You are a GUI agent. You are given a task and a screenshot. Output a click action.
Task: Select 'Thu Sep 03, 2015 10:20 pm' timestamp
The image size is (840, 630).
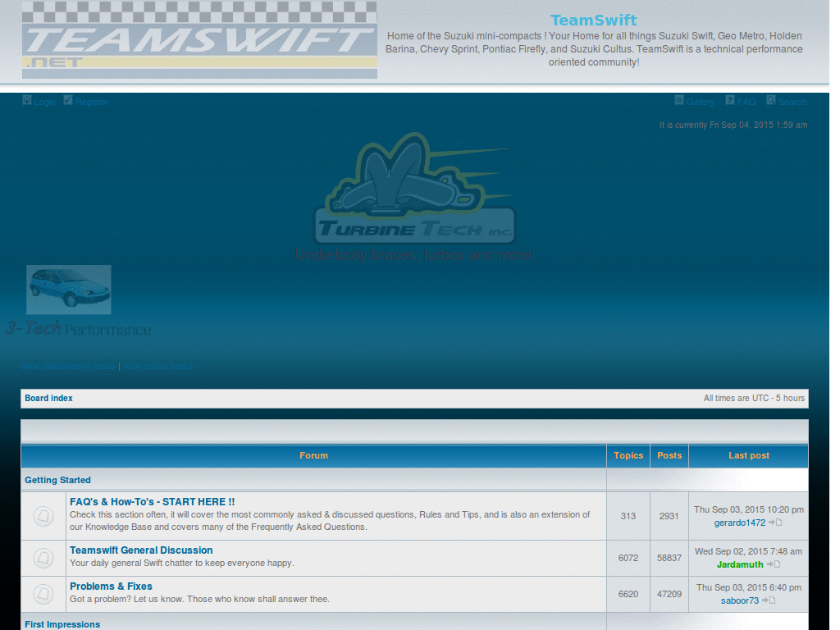coord(749,509)
